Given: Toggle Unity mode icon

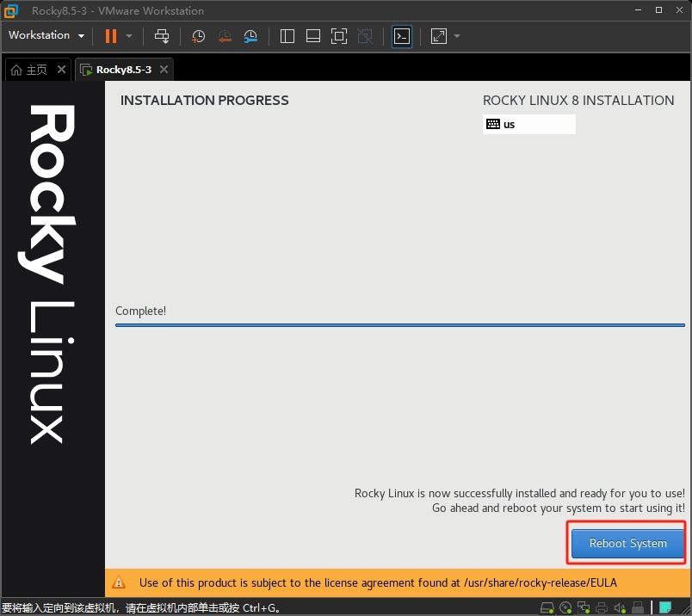Looking at the screenshot, I should coord(365,36).
